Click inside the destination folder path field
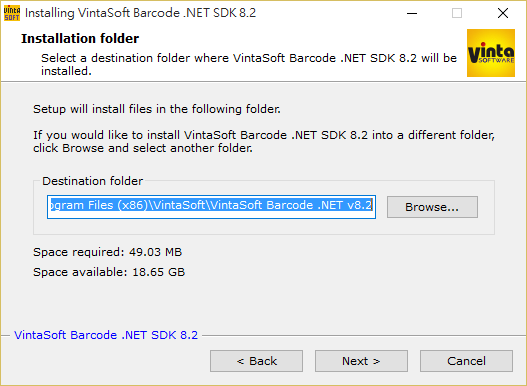The height and width of the screenshot is (386, 527). (211, 207)
